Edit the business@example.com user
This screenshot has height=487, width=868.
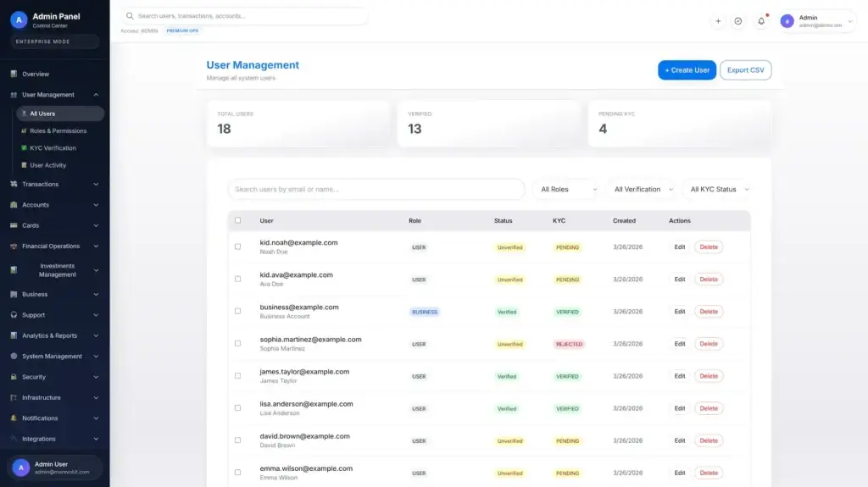coord(680,311)
